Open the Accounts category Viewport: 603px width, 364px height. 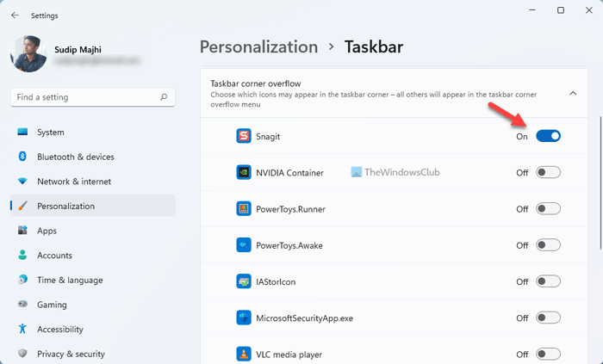tap(93, 255)
